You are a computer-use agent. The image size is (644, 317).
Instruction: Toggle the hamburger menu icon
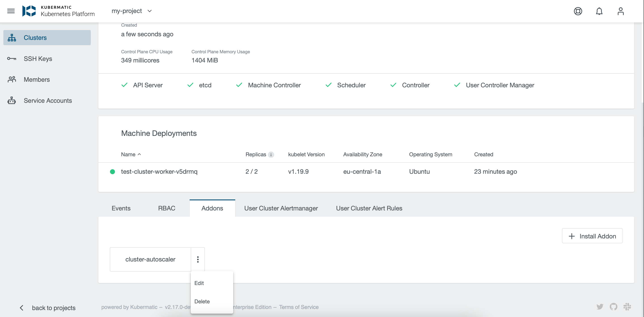coord(11,11)
